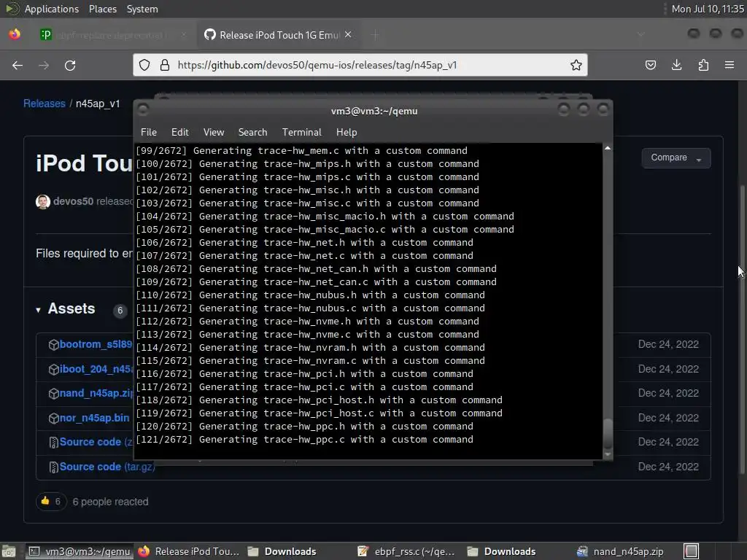This screenshot has height=560, width=747.
Task: Download nand_n45ap.zip asset
Action: tap(96, 393)
